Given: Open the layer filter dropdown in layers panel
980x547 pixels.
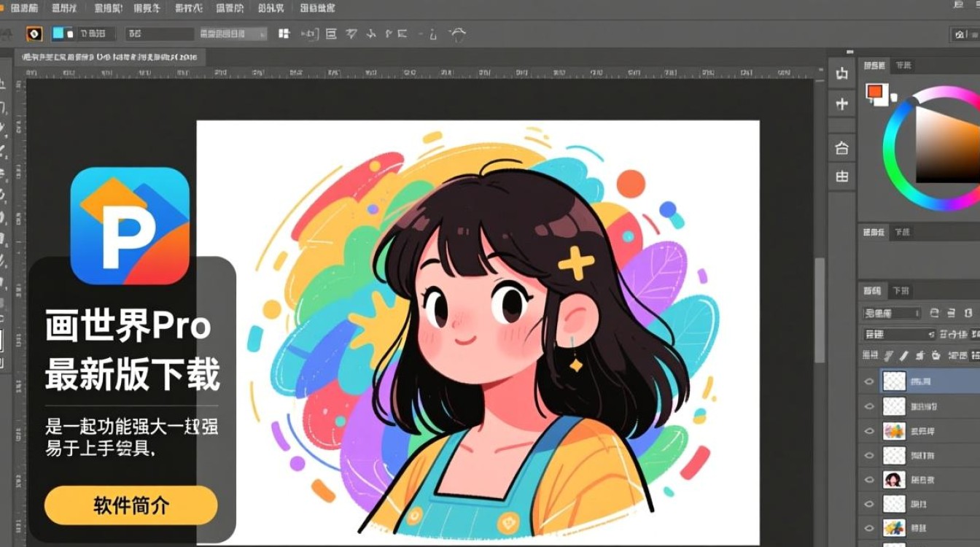Looking at the screenshot, I should (x=892, y=314).
